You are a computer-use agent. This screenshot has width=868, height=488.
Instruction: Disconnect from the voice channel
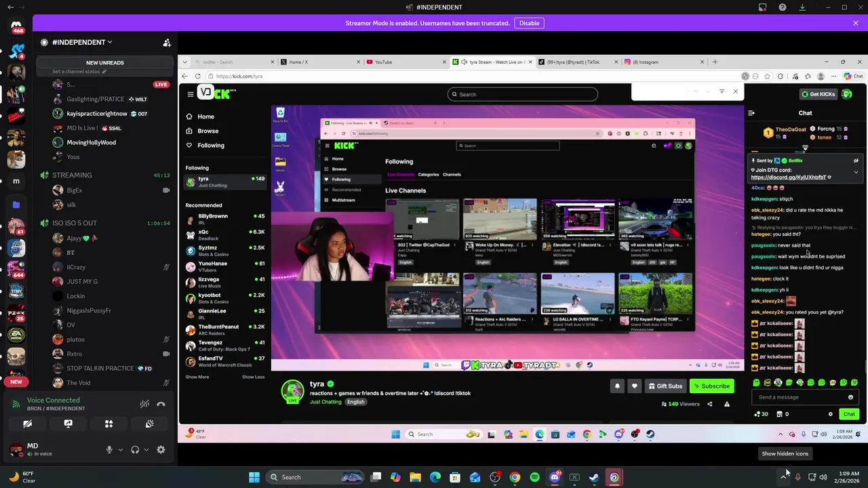[161, 404]
